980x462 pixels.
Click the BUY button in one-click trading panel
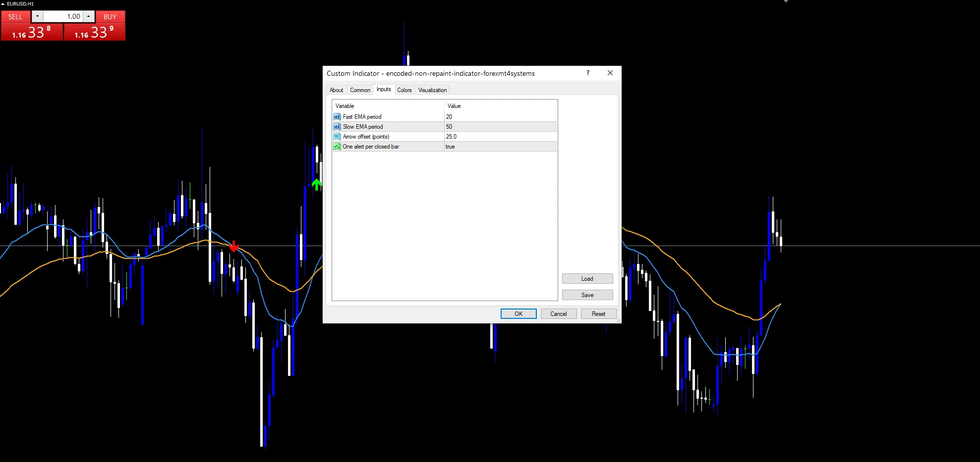pos(110,17)
